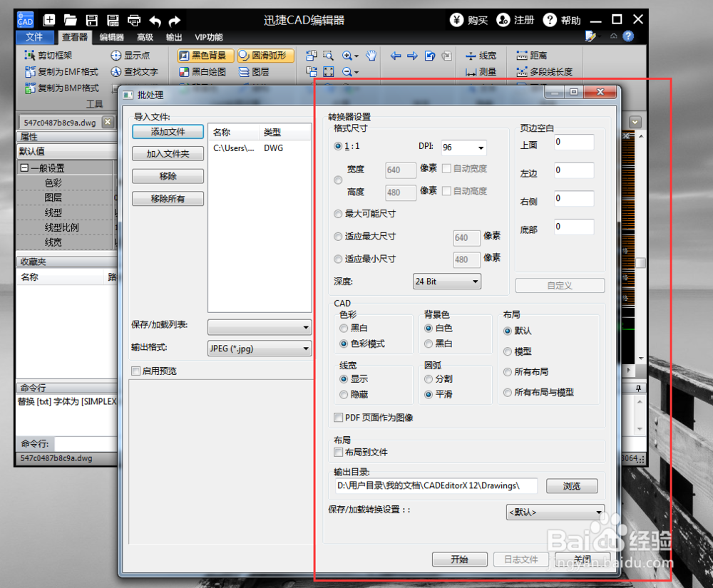Click the 开始 start button
The height and width of the screenshot is (588, 713).
[x=459, y=559]
